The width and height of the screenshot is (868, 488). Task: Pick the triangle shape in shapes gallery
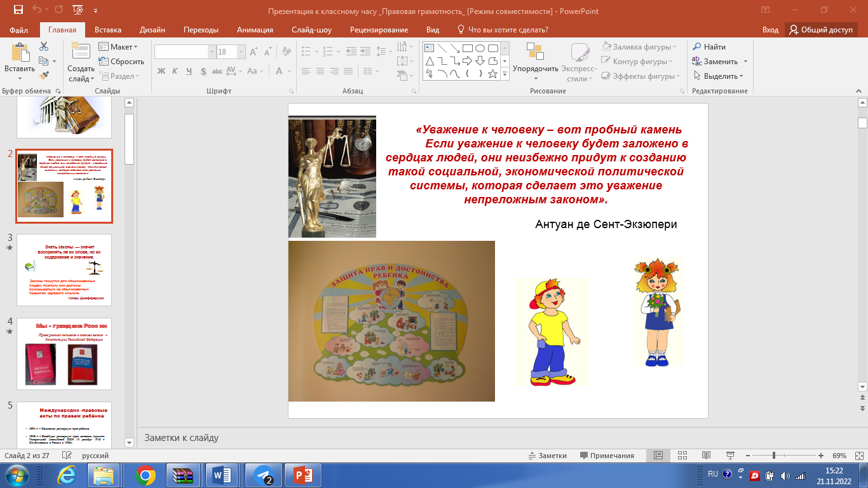click(429, 61)
